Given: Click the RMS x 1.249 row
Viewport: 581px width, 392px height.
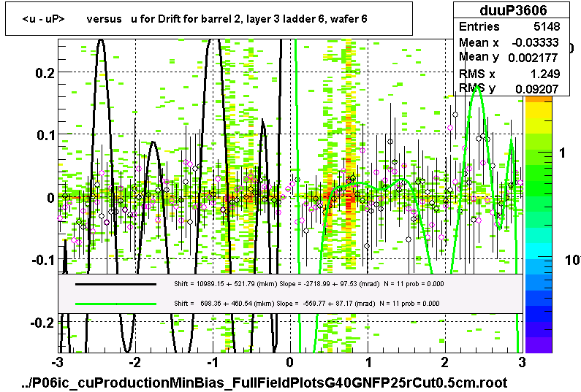Looking at the screenshot, I should pyautogui.click(x=509, y=74).
